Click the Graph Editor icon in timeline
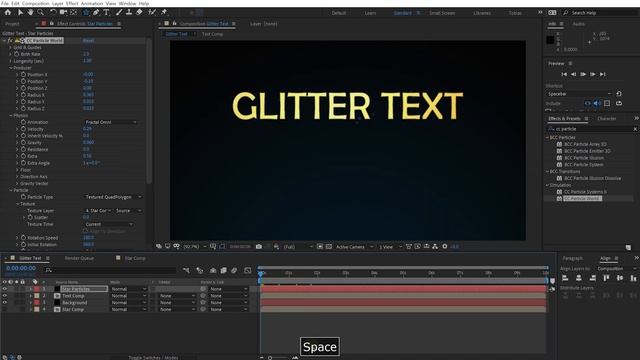Screen dimensions: 640x360 (248, 270)
